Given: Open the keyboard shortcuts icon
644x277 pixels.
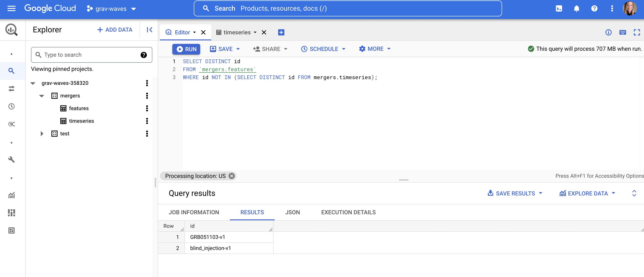Looking at the screenshot, I should [x=623, y=32].
